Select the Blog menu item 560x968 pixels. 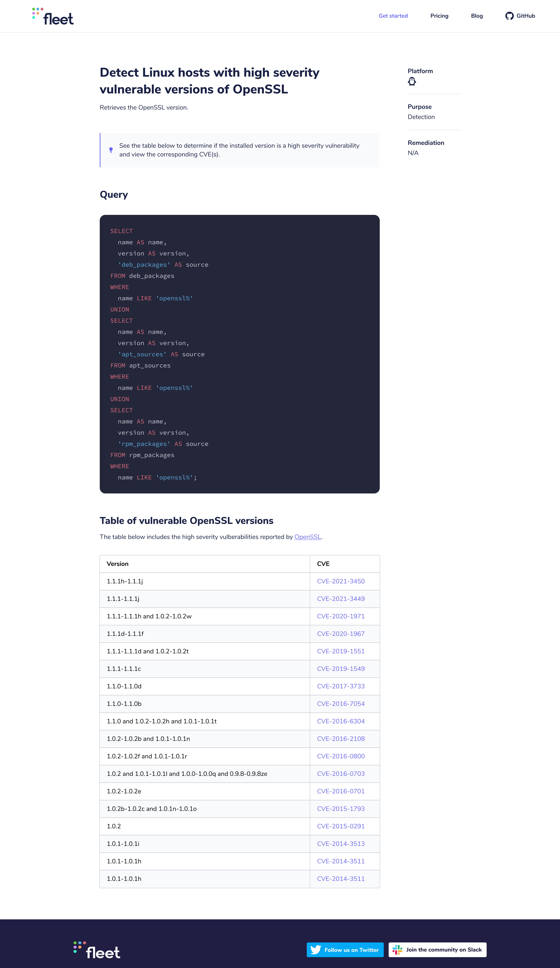pos(476,16)
